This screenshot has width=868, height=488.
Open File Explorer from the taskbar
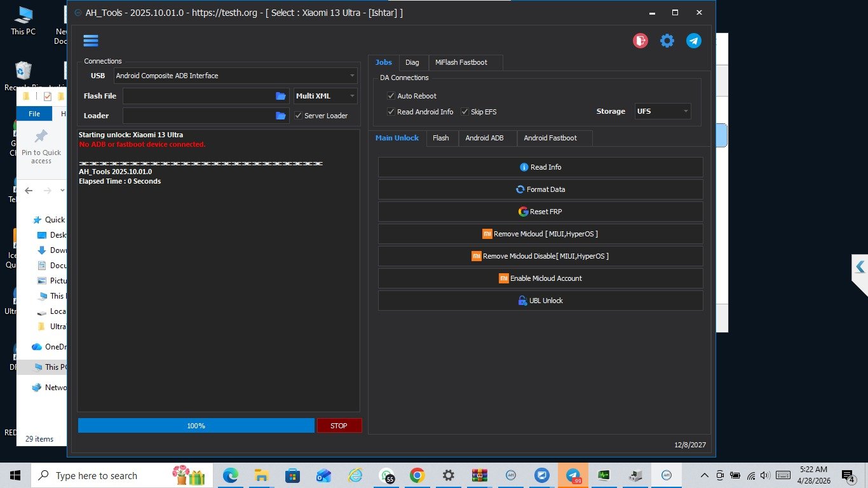click(261, 475)
